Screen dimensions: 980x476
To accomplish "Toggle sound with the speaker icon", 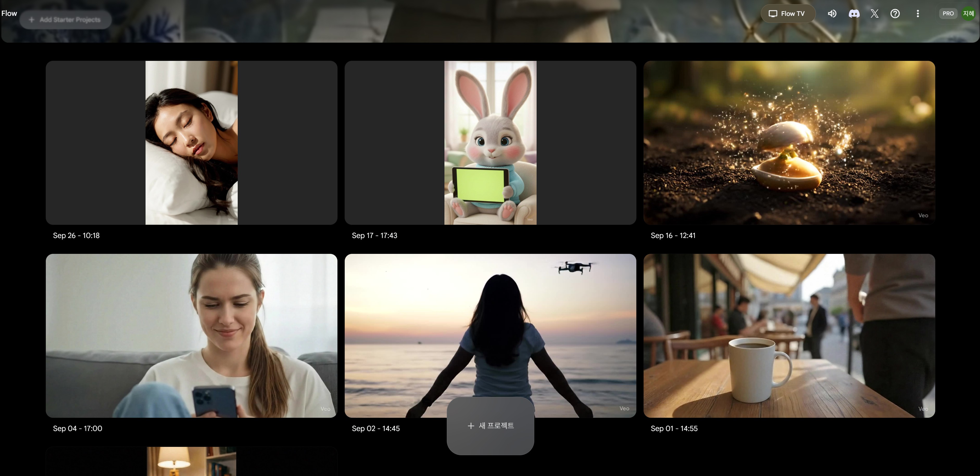I will tap(832, 14).
